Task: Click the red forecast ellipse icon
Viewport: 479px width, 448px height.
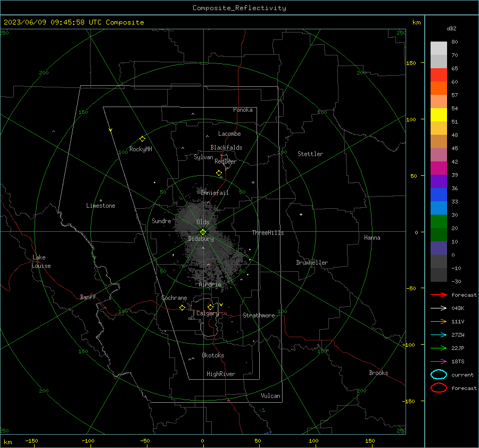Action: tap(439, 387)
